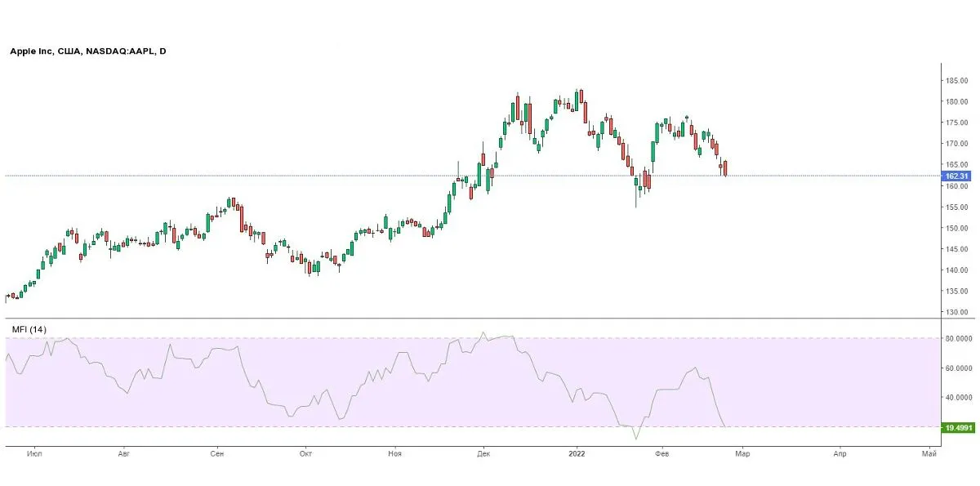980x486 pixels.
Task: Select the Сен marker on time axis
Action: 216,453
